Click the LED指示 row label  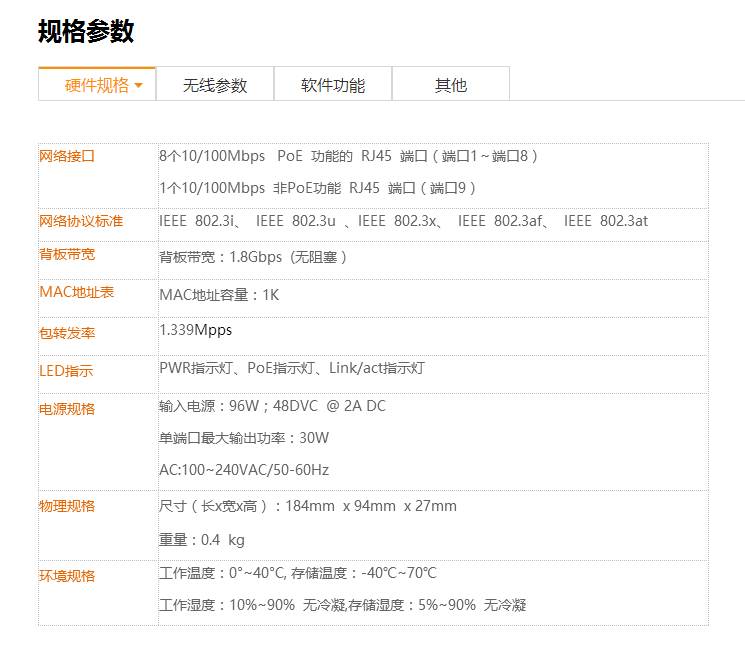(x=66, y=371)
